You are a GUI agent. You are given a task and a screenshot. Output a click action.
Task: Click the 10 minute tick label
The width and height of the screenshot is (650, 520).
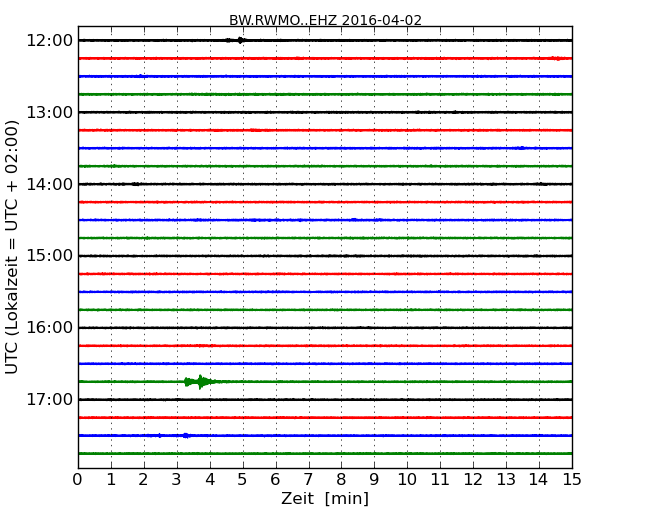407,480
